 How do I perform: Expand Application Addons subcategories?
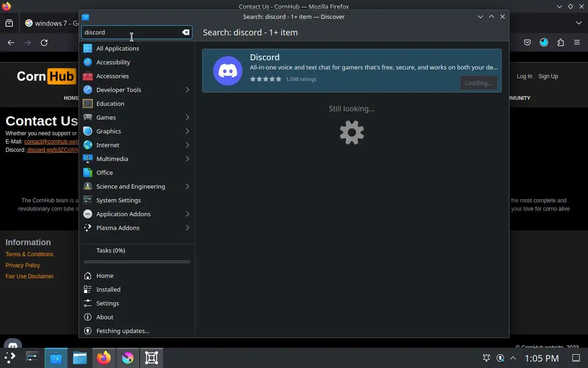[187, 214]
